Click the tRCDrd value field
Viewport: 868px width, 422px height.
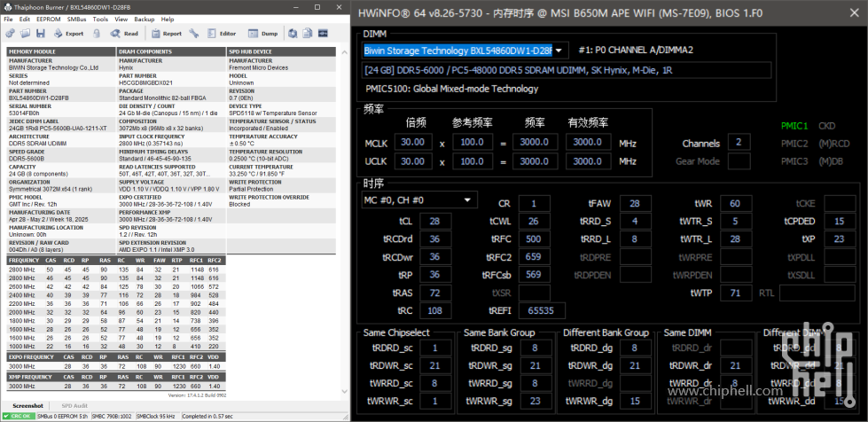[435, 239]
